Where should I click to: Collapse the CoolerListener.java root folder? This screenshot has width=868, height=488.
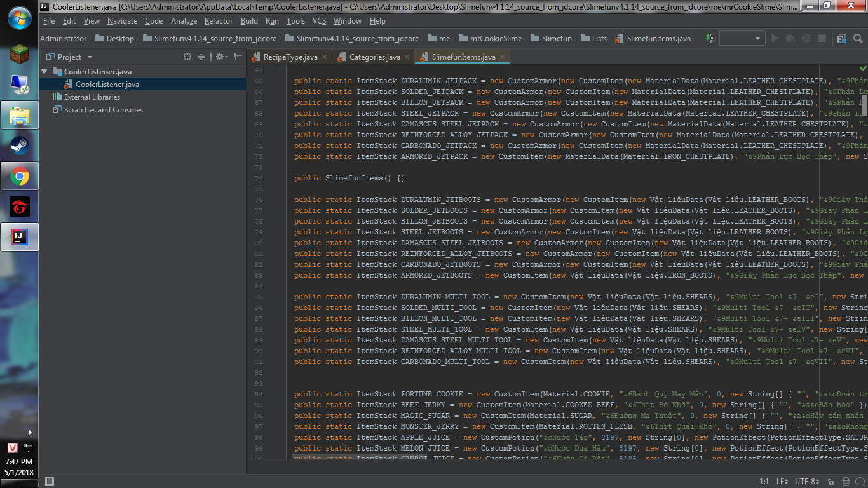coord(44,72)
